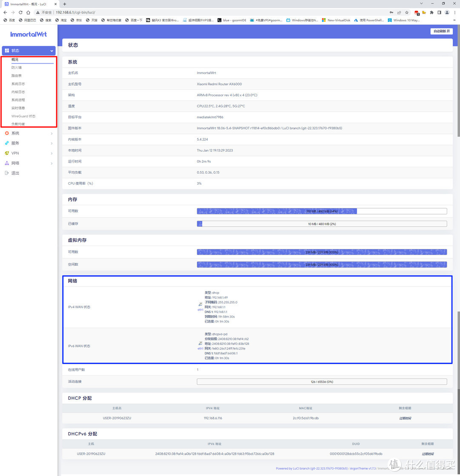Image resolution: width=460 pixels, height=476 pixels.
Task: Show more bookmarks with the double chevron
Action: [454, 20]
